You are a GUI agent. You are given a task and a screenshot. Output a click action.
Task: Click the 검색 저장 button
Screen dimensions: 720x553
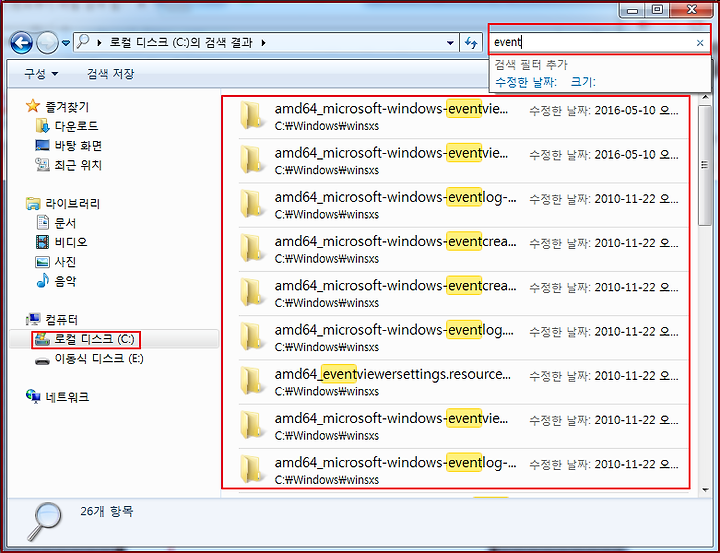pyautogui.click(x=111, y=73)
